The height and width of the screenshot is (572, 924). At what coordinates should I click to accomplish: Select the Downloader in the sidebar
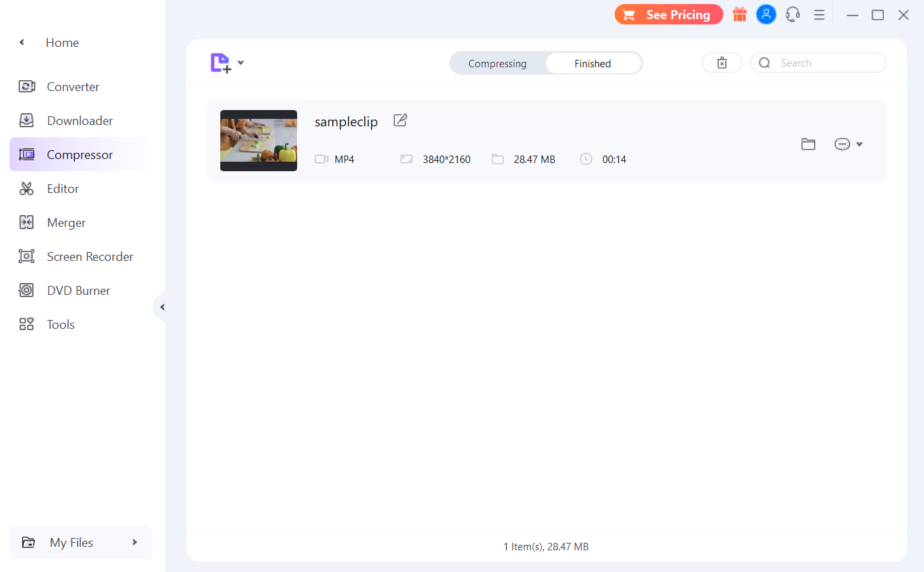click(x=80, y=120)
